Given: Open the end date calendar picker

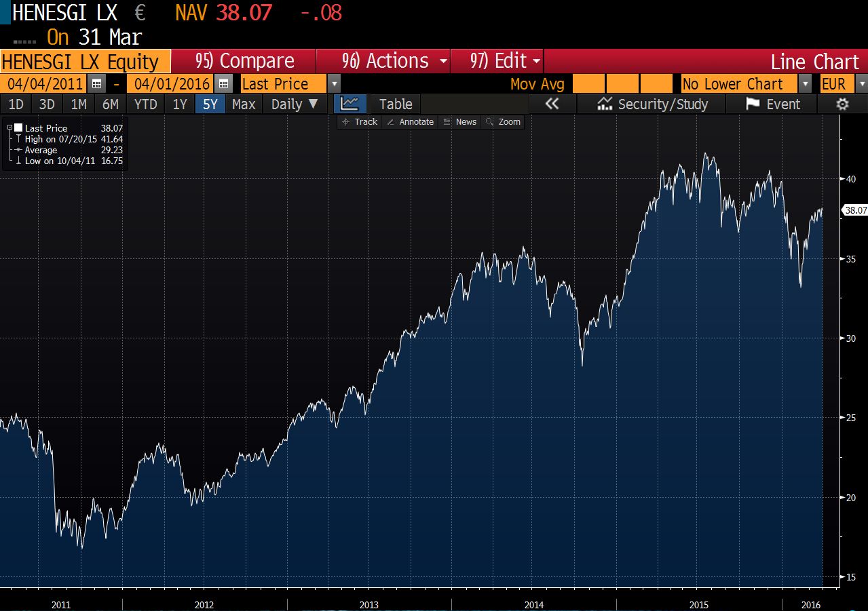Looking at the screenshot, I should tap(223, 84).
